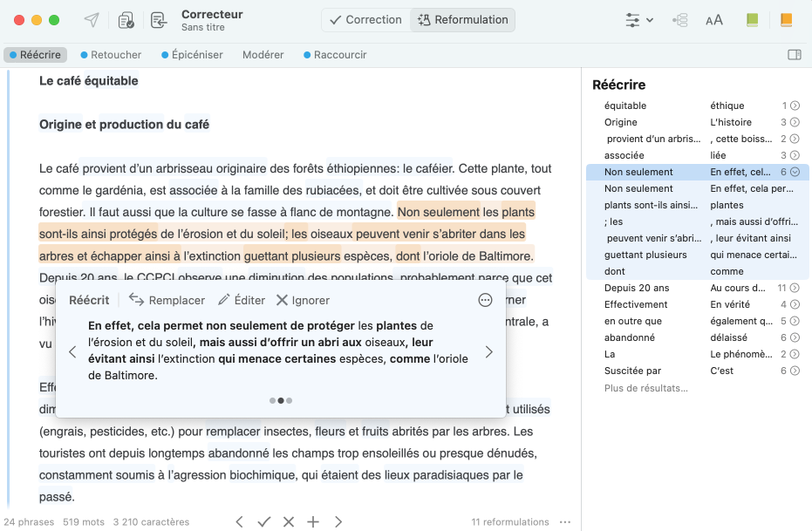Viewport: 812px width, 531px height.
Task: Click Remplacer in the rewrite popup
Action: (167, 300)
